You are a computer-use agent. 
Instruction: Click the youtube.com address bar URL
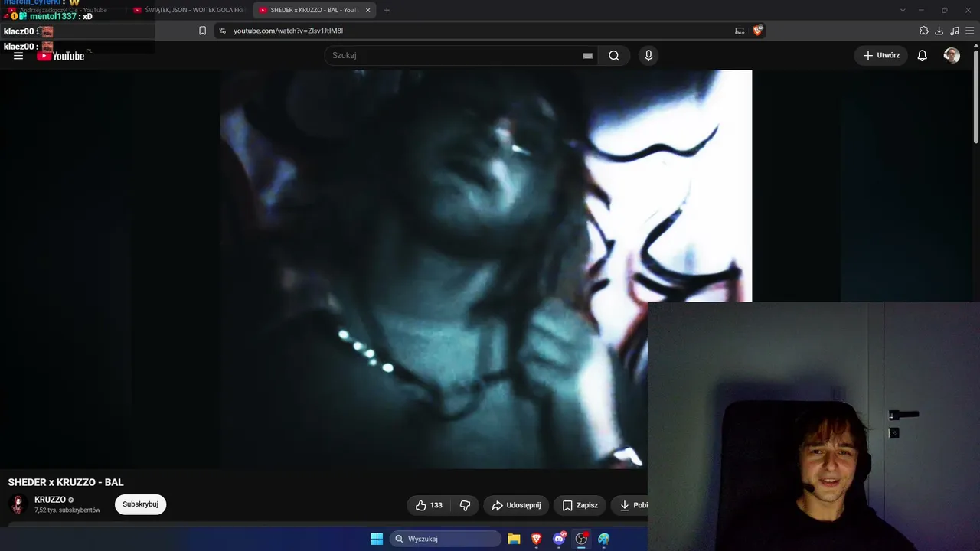pyautogui.click(x=288, y=31)
